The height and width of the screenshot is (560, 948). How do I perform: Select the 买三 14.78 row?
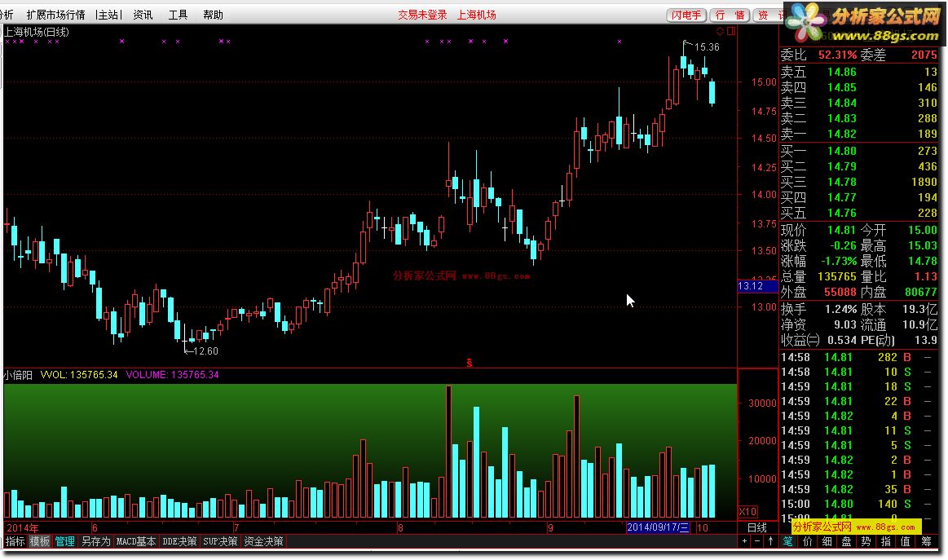point(858,182)
